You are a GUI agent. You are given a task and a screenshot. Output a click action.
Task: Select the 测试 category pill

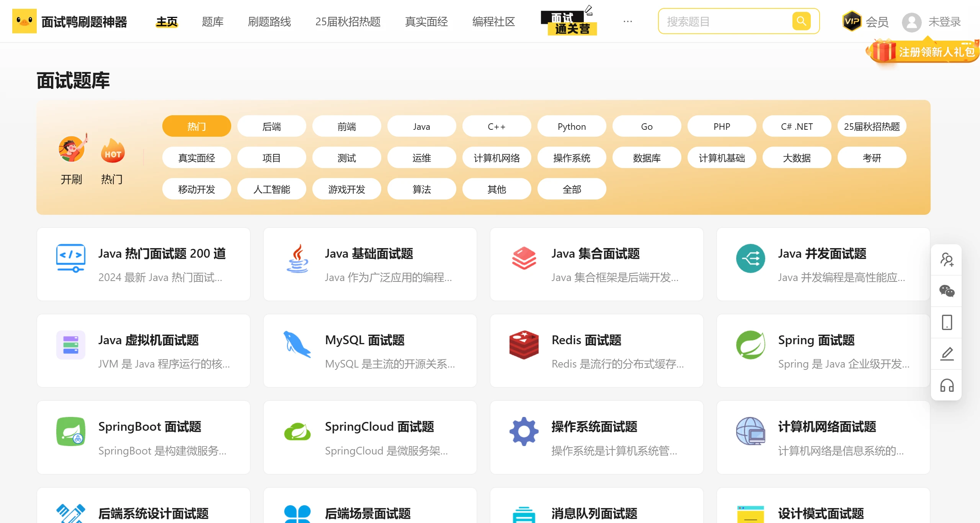point(347,158)
